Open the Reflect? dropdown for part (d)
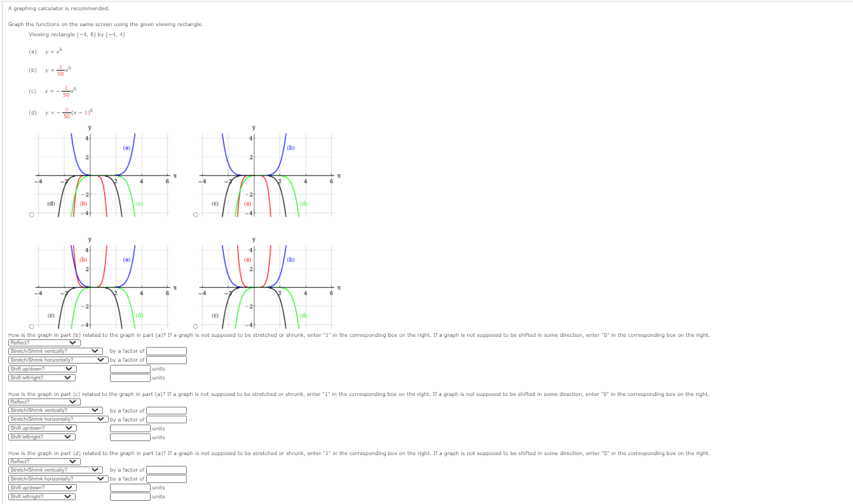853x504 pixels. click(x=44, y=461)
